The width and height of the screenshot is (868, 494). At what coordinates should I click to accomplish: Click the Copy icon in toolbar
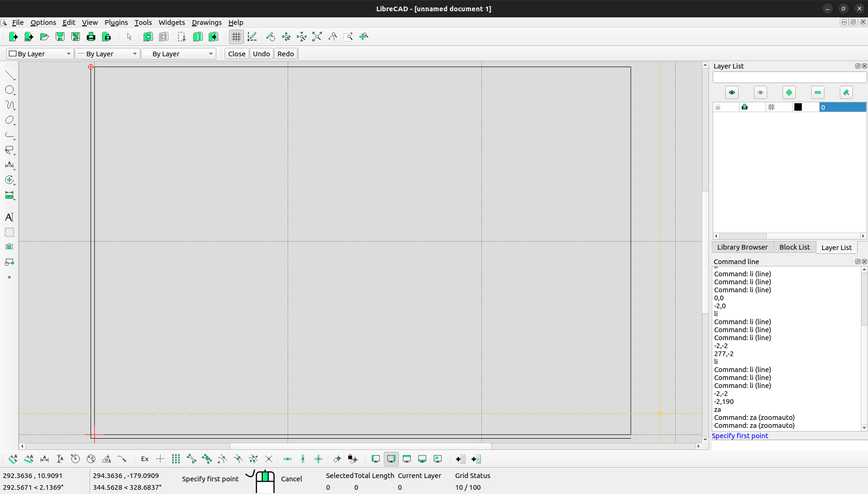(x=198, y=37)
